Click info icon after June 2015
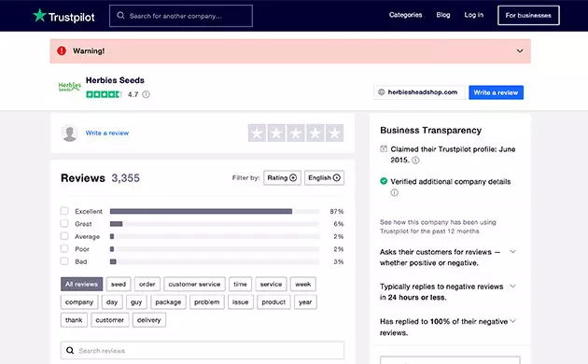 415,161
